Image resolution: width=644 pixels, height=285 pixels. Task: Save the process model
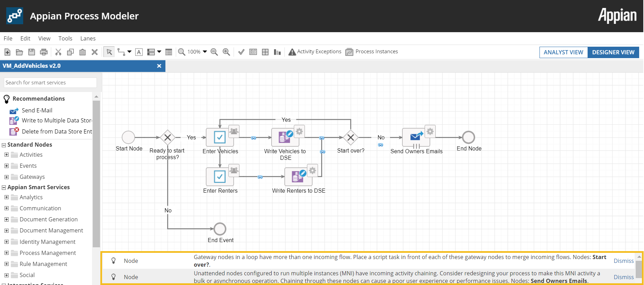tap(31, 52)
